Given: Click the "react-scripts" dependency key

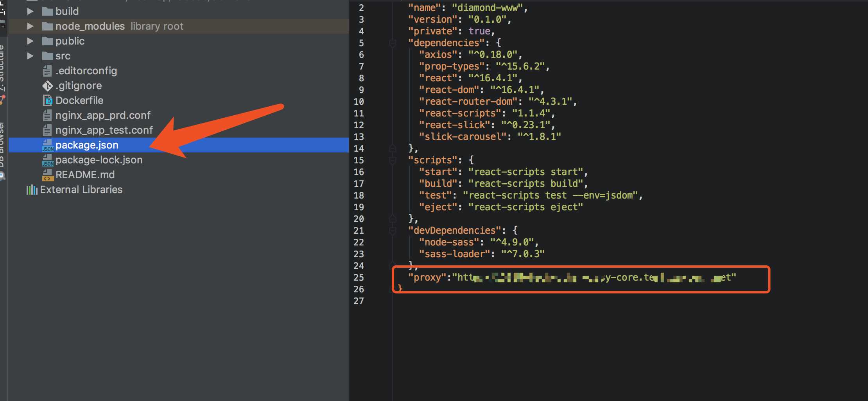Looking at the screenshot, I should [460, 113].
